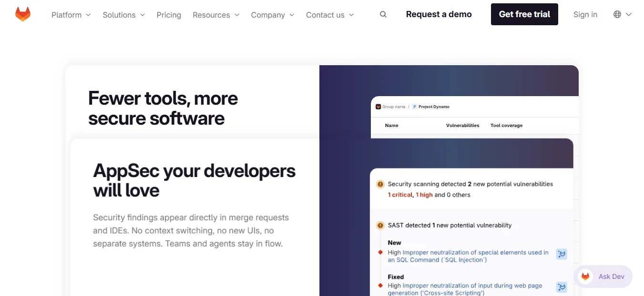Click the Fixed label in SAST findings
This screenshot has width=644, height=296.
pos(396,277)
